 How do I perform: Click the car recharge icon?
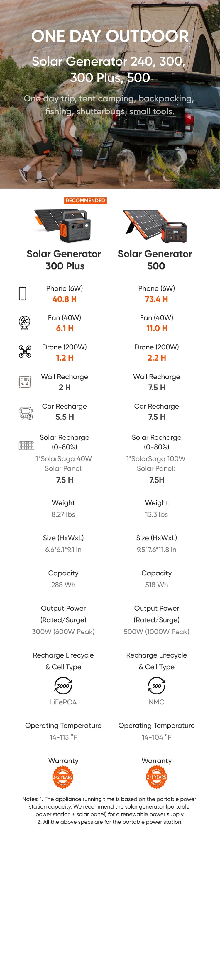26,413
